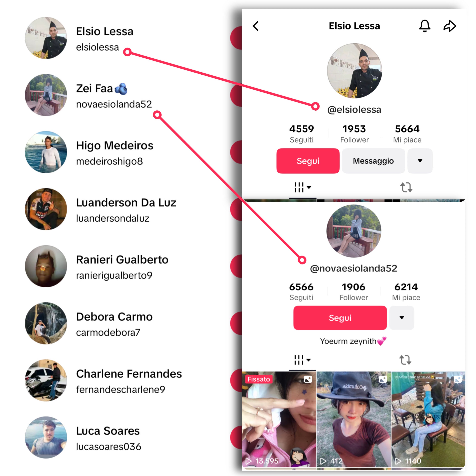476x476 pixels.
Task: Open the 6566 Seguiti count
Action: [301, 292]
